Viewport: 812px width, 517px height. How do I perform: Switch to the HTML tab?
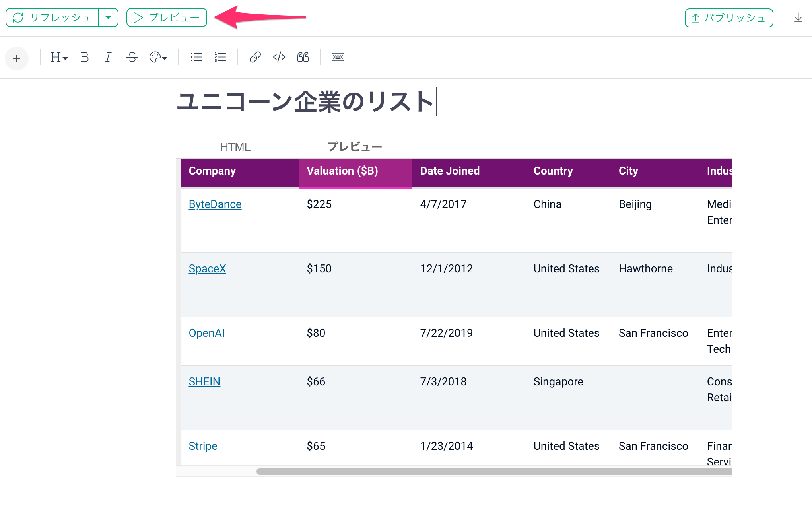[x=235, y=147]
